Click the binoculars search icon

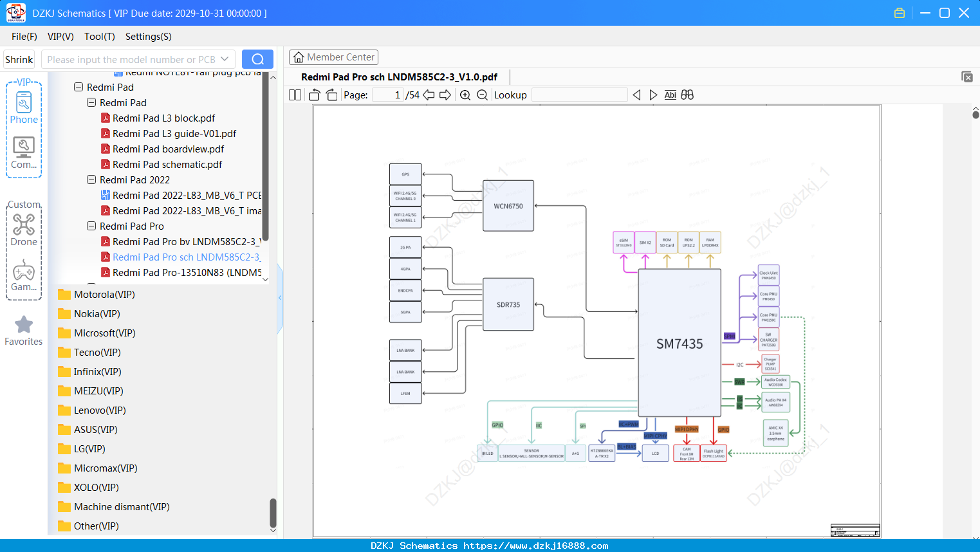point(687,95)
